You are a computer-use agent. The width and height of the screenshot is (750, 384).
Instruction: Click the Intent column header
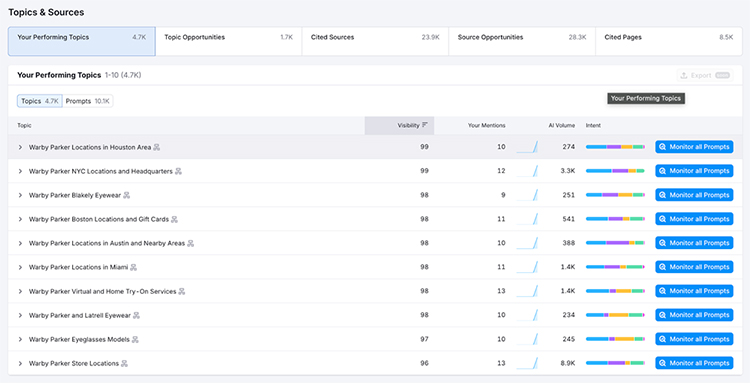click(593, 125)
